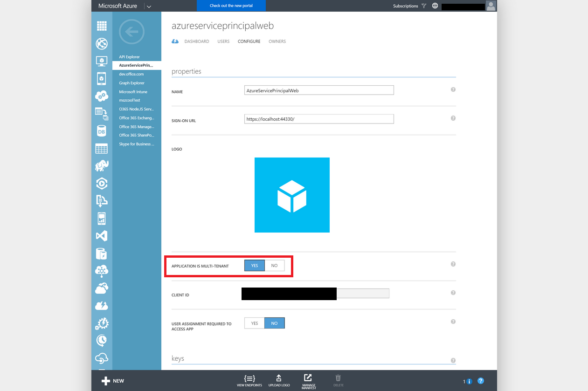Open Cache cylinders-lightning icon in sidebar
Screen dimensions: 588x391
click(102, 253)
